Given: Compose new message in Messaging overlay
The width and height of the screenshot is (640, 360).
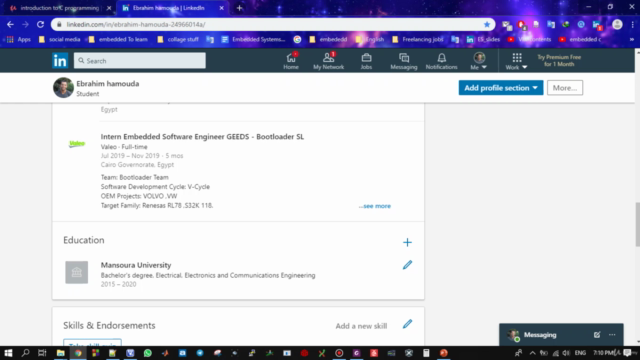Looking at the screenshot, I should point(597,335).
